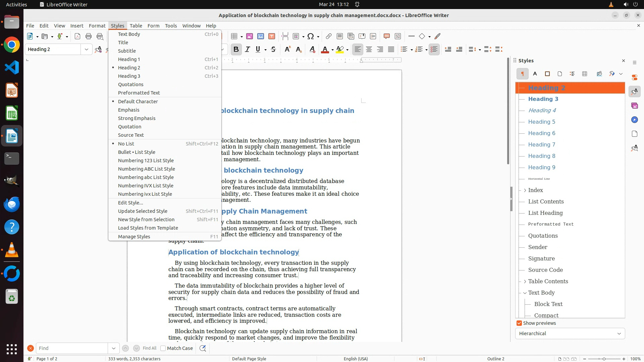This screenshot has height=362, width=644.
Task: Toggle the unordered list button
Action: (404, 50)
